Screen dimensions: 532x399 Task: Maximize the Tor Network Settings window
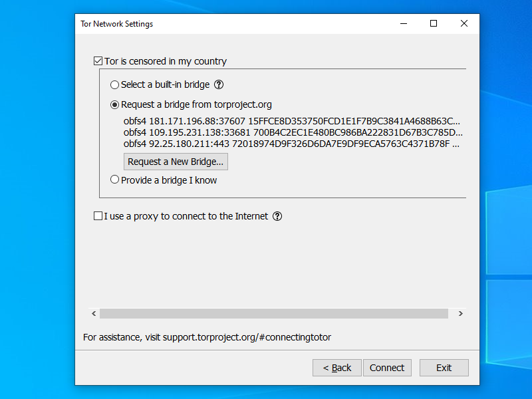click(x=434, y=24)
